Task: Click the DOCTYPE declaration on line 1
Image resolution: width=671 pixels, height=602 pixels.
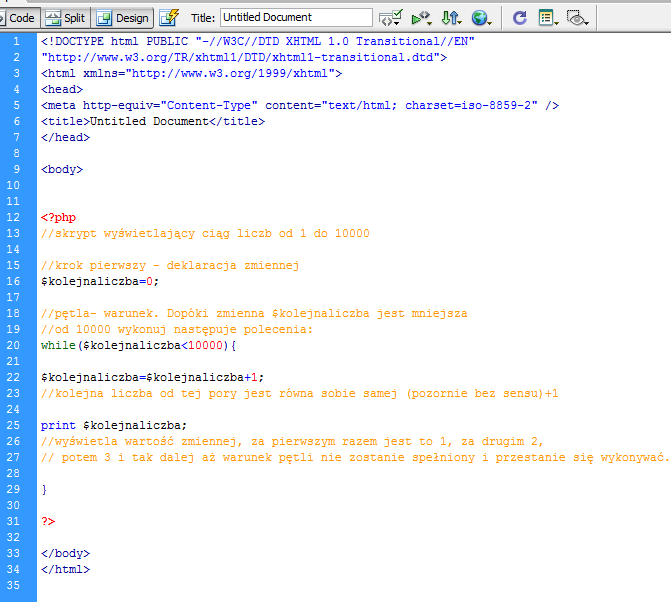Action: [258, 42]
